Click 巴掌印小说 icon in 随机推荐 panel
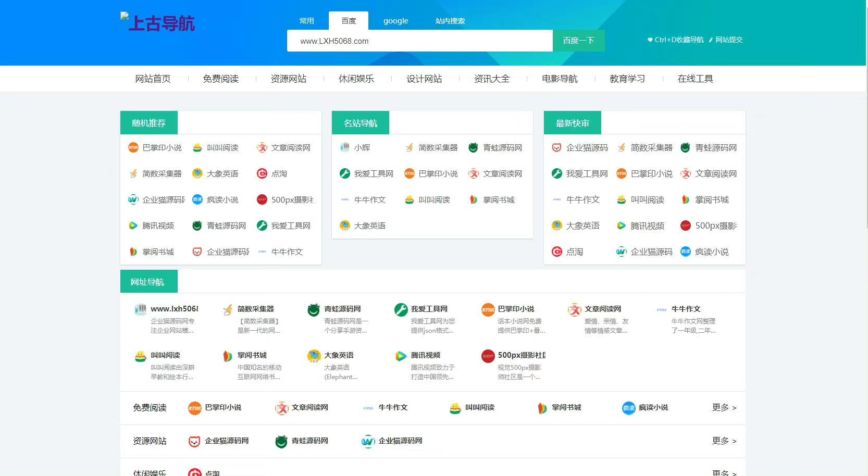This screenshot has height=476, width=868. 133,147
